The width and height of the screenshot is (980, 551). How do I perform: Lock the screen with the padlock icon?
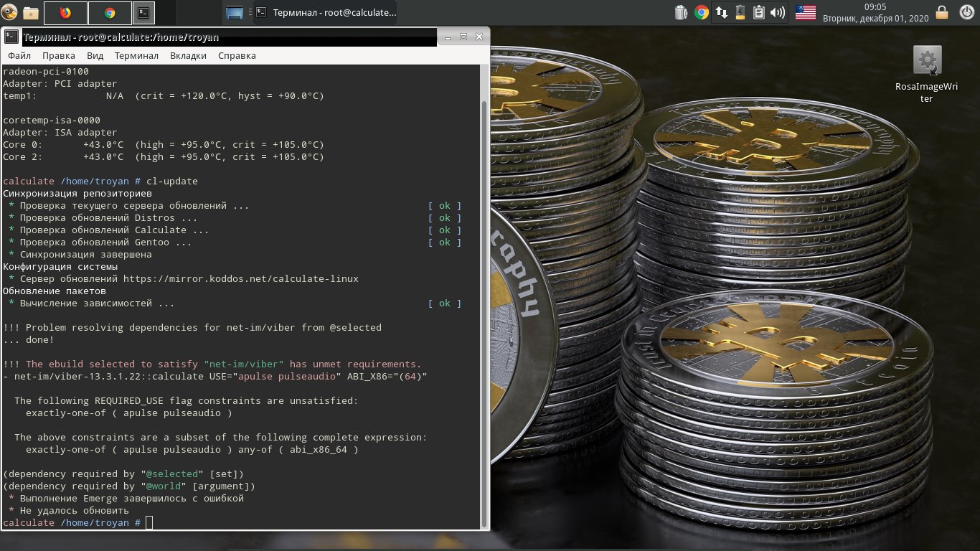(x=943, y=12)
